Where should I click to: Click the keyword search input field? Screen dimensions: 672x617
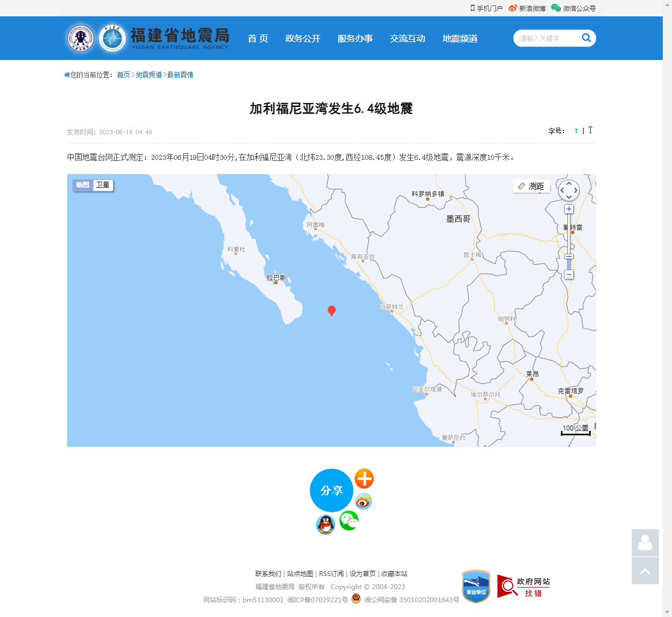tap(545, 38)
